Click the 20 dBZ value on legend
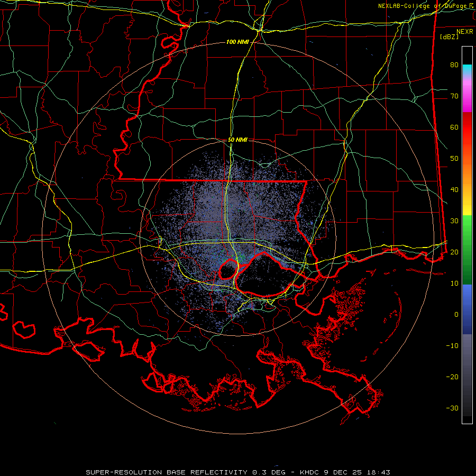Image resolution: width=476 pixels, height=476 pixels. click(x=454, y=252)
